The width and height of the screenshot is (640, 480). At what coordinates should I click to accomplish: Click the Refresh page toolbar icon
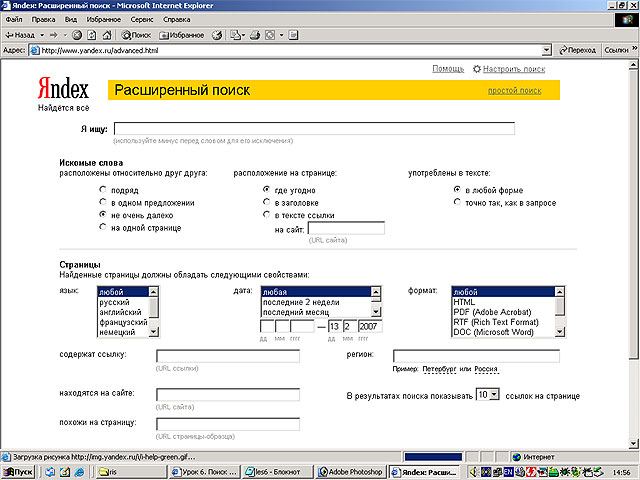coord(91,34)
